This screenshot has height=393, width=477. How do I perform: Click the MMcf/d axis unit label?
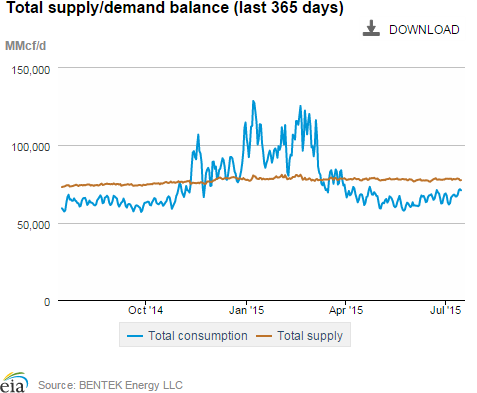point(25,46)
